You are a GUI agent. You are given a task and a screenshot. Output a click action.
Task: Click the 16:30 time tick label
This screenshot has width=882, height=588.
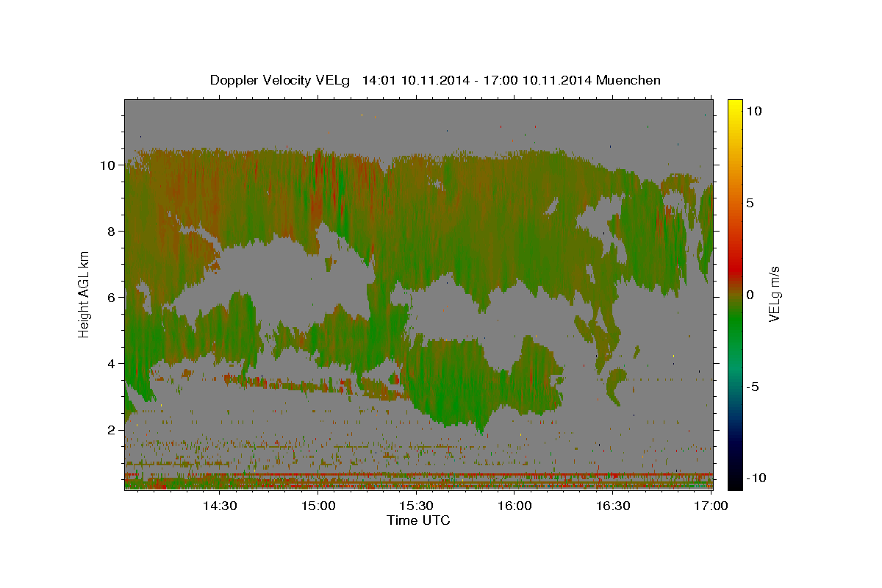[x=613, y=506]
